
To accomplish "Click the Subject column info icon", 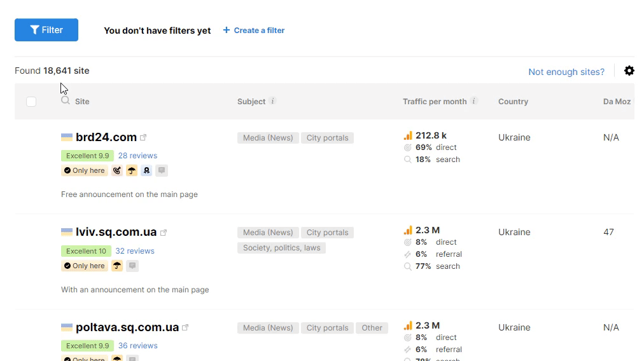I will pos(273,101).
